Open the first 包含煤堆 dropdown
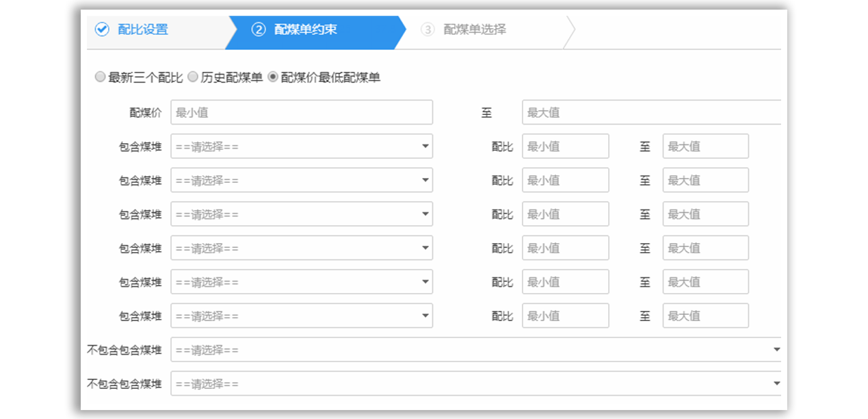868x419 pixels. 301,147
